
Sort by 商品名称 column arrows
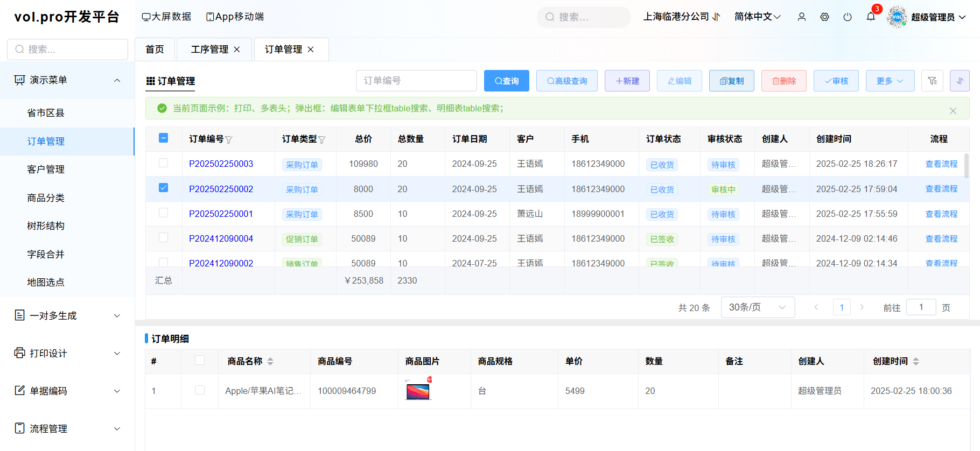click(x=270, y=362)
